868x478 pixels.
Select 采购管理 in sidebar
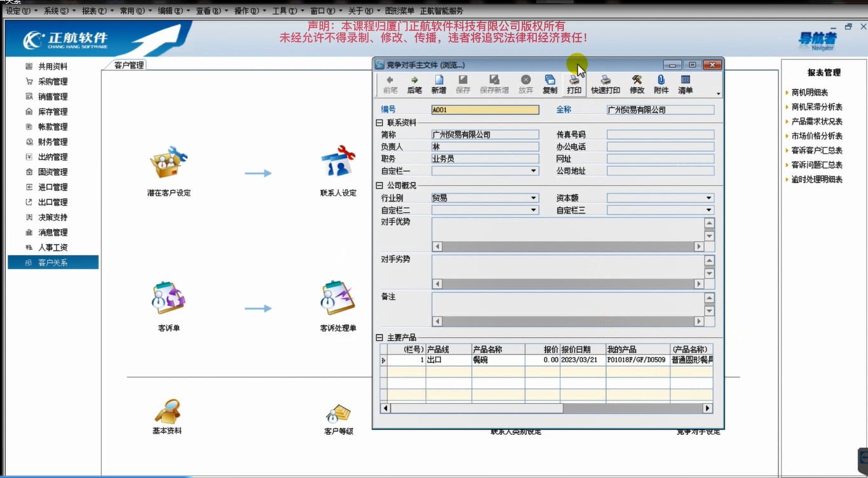pyautogui.click(x=53, y=82)
